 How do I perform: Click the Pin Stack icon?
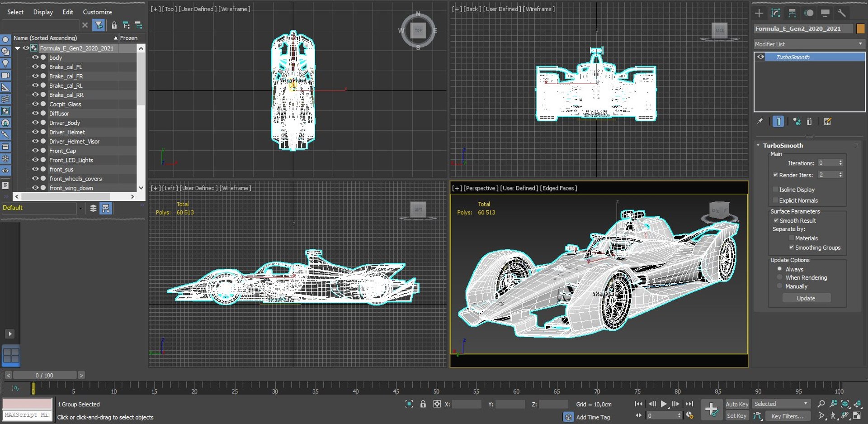tap(760, 121)
